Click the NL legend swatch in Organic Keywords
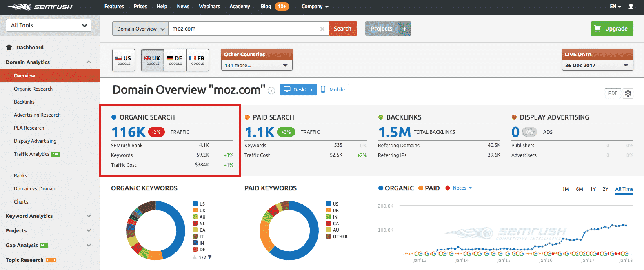Screen dimensions: 644x270 pos(195,224)
